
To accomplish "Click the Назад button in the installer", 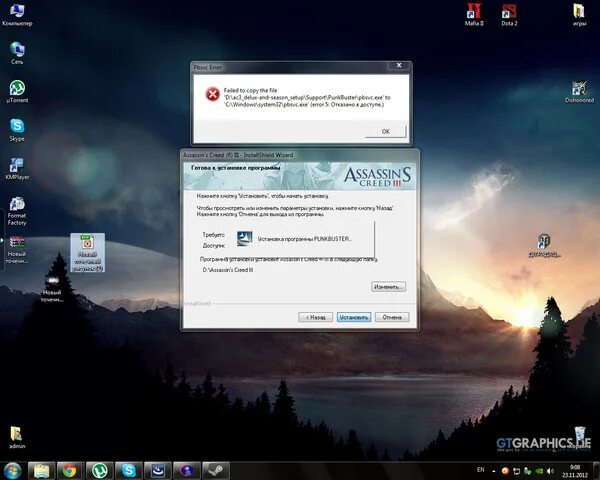I will [x=315, y=317].
